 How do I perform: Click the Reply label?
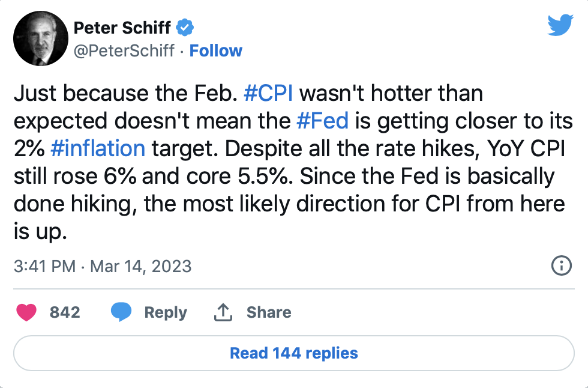(x=165, y=313)
